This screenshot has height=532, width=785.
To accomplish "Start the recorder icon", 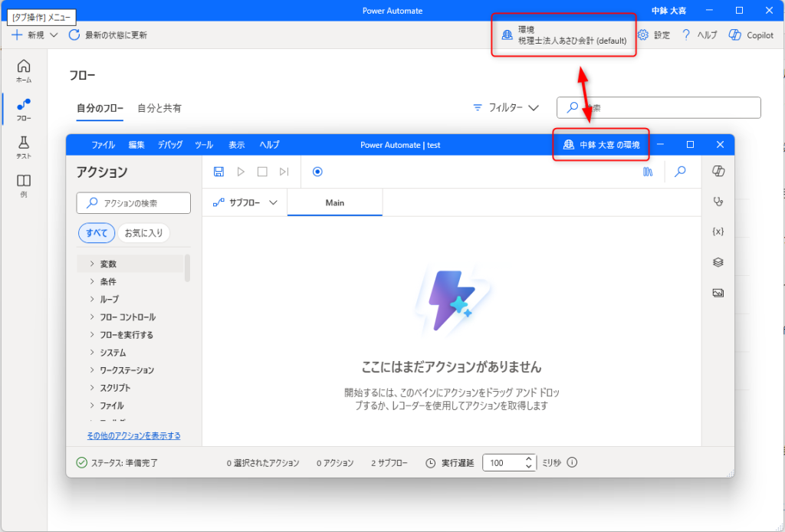I will [x=317, y=172].
